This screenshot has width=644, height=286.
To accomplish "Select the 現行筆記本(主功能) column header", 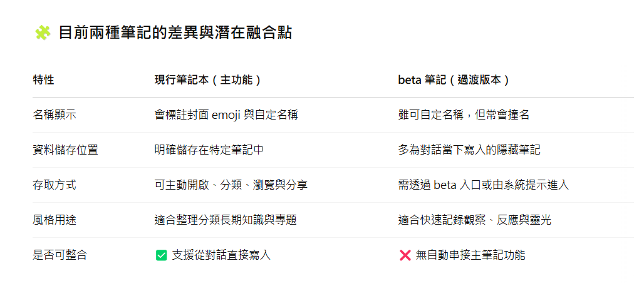I will pos(208,80).
